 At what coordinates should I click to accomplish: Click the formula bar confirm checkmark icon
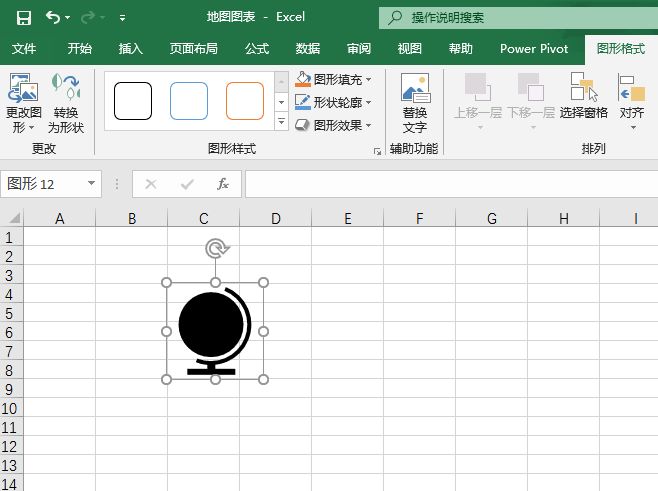187,184
